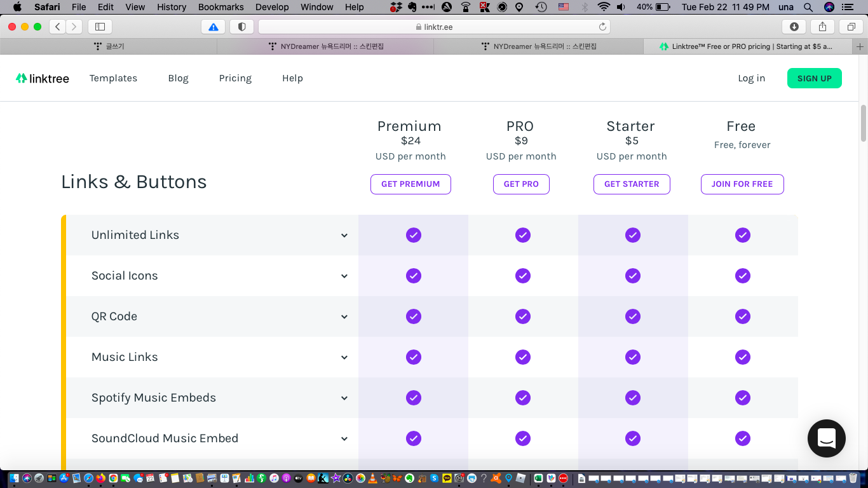Open Time Machine in the menu bar

(541, 7)
